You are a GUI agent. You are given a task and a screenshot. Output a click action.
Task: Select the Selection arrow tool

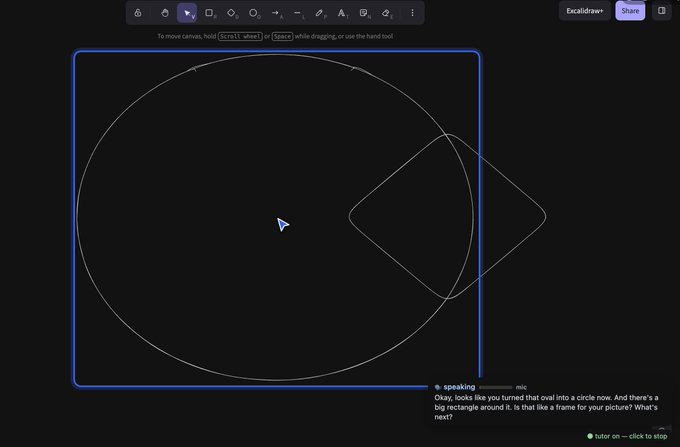click(187, 13)
